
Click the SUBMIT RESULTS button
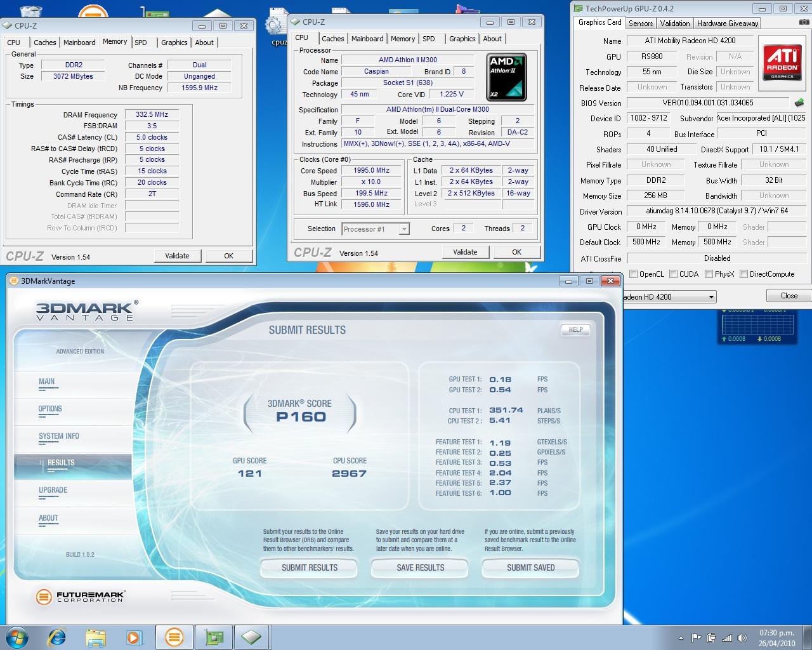pos(310,567)
